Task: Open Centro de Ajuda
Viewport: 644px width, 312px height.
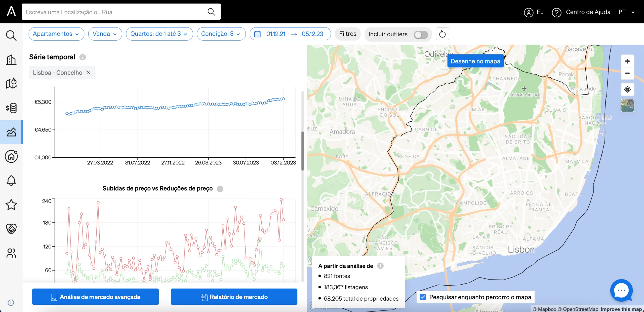Action: point(581,12)
